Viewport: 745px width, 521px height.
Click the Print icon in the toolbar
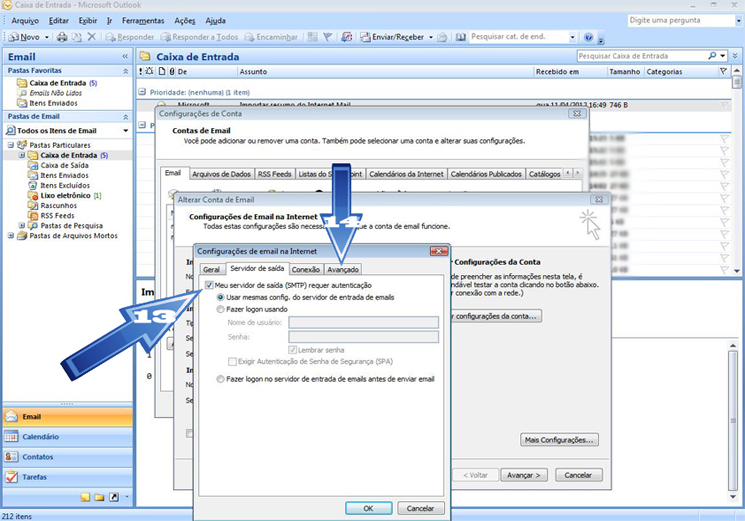tap(62, 37)
